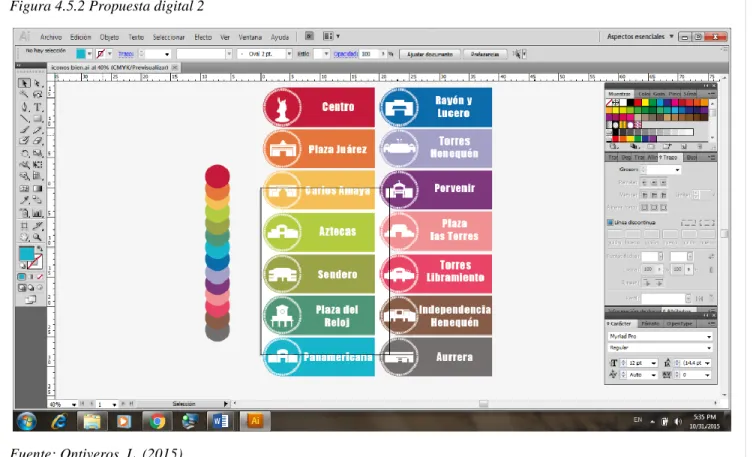The height and width of the screenshot is (457, 753).
Task: Select the Type tool
Action: 37,107
